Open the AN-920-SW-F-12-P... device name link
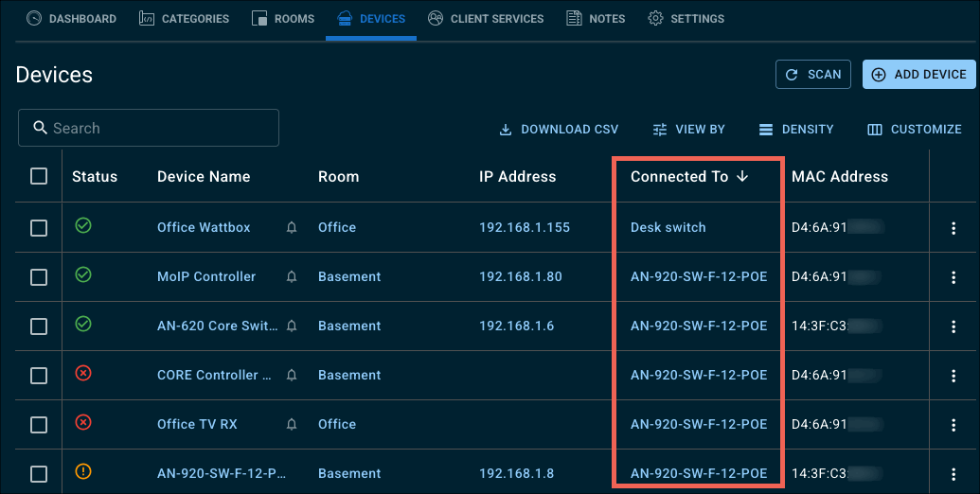Viewport: 980px width, 494px height. coord(222,474)
